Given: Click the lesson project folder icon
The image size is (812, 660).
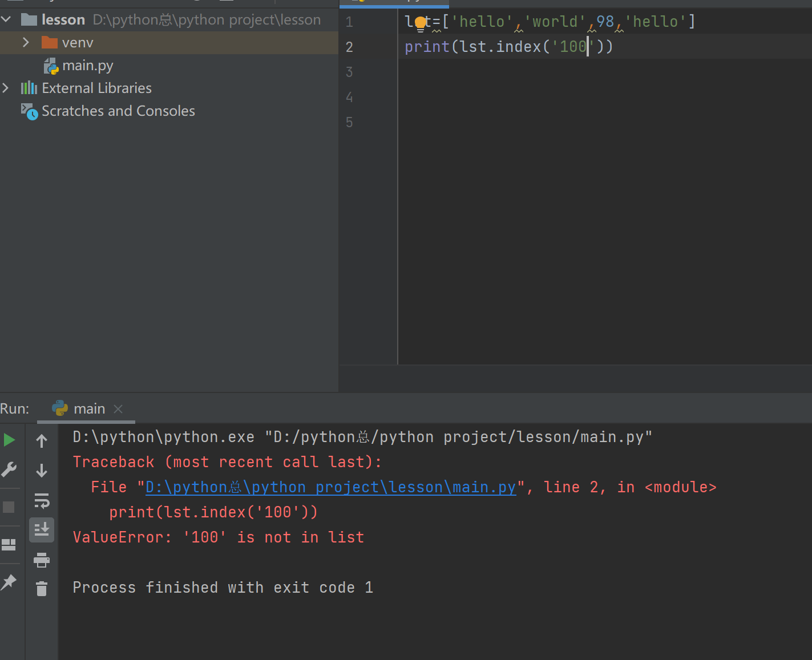Looking at the screenshot, I should pos(29,20).
